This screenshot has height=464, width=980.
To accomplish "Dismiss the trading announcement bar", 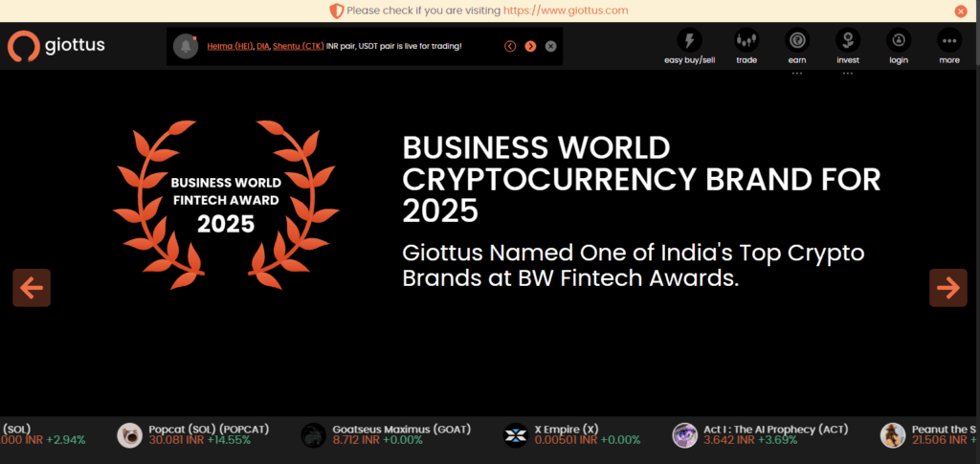I will pyautogui.click(x=550, y=46).
